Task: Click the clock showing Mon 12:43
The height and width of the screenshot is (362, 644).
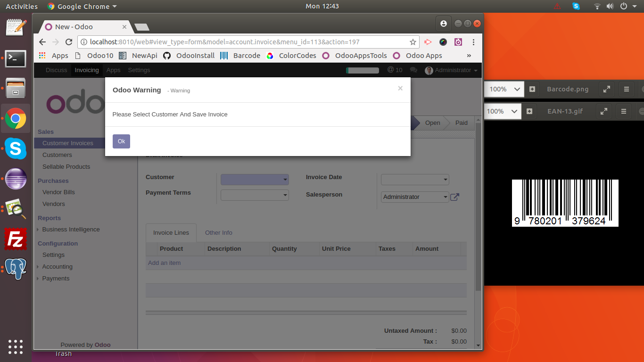Action: click(322, 6)
